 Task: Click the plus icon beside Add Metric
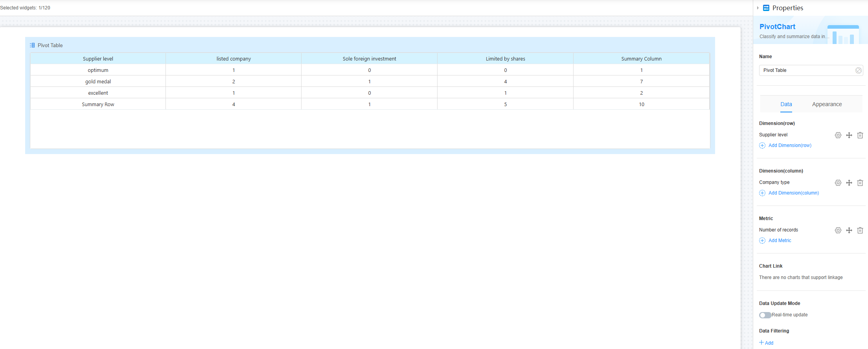click(762, 241)
